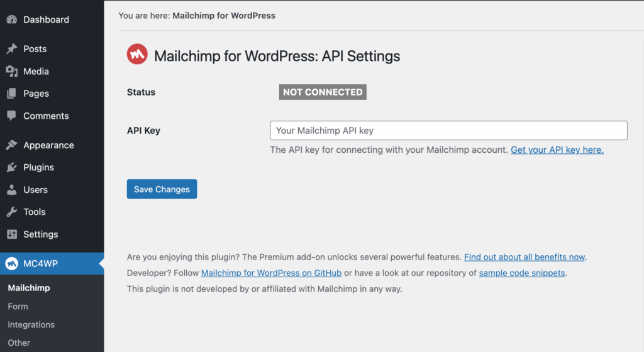Select the Mailchimp submenu item
Image resolution: width=644 pixels, height=352 pixels.
coord(29,288)
